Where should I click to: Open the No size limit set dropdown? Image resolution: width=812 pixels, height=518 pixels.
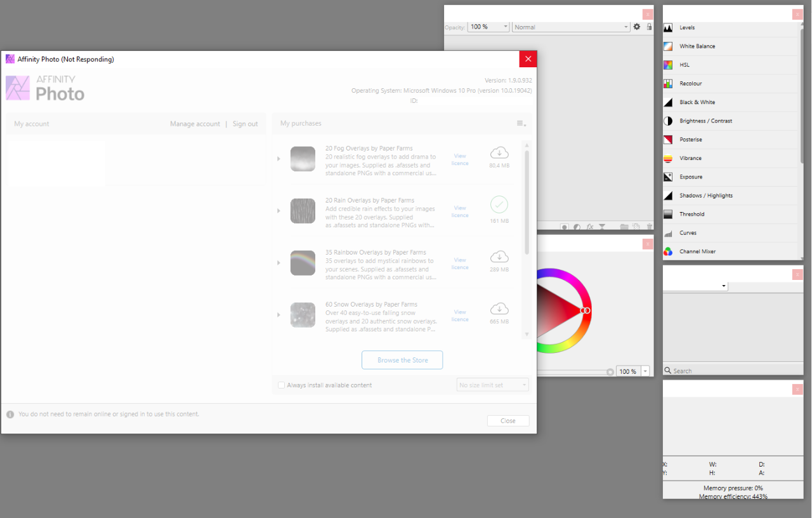[x=493, y=385]
